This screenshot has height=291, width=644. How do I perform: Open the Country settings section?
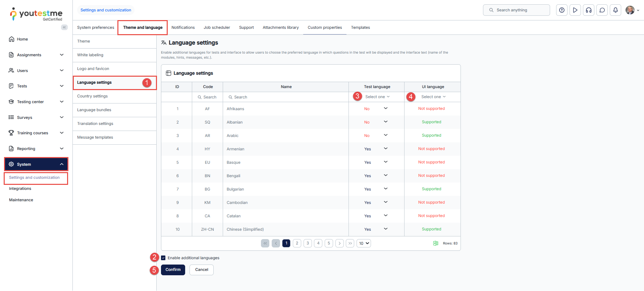pos(93,96)
